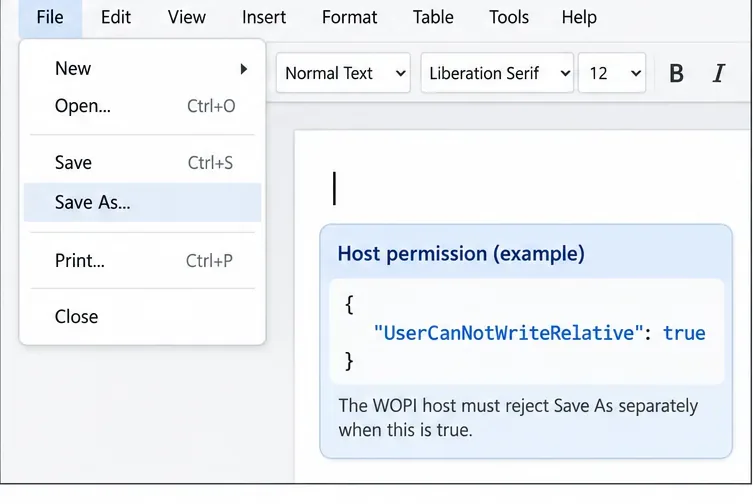Screen dimensions: 753x504
Task: Select Save As... menu entry
Action: (143, 202)
